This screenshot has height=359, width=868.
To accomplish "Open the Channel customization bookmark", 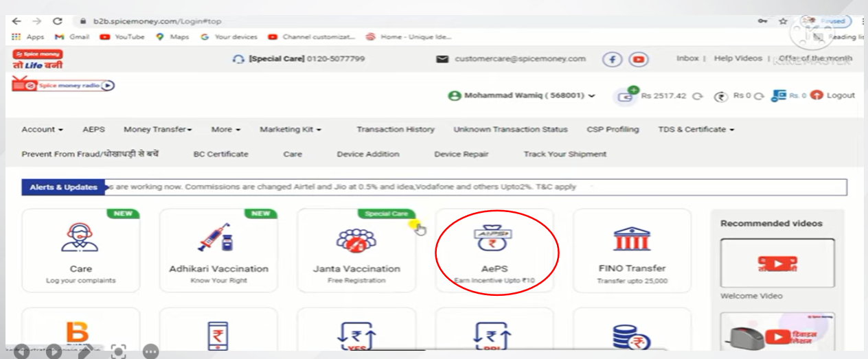I will [x=310, y=37].
